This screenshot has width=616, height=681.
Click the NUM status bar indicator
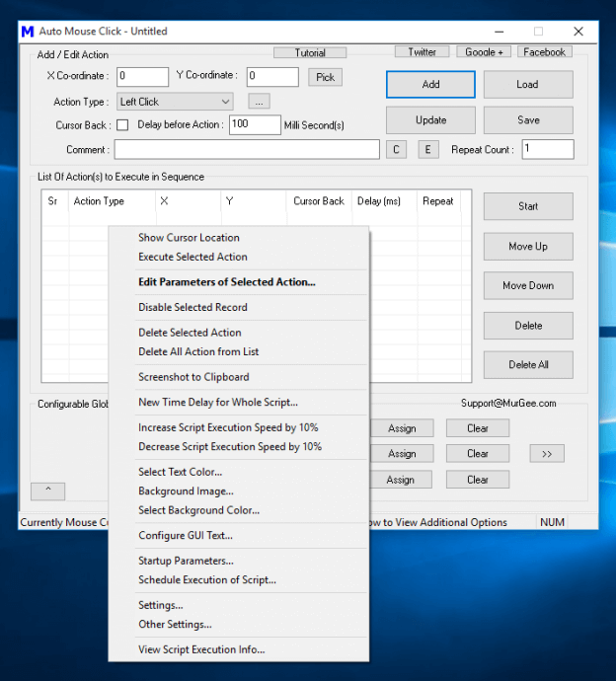click(x=552, y=522)
